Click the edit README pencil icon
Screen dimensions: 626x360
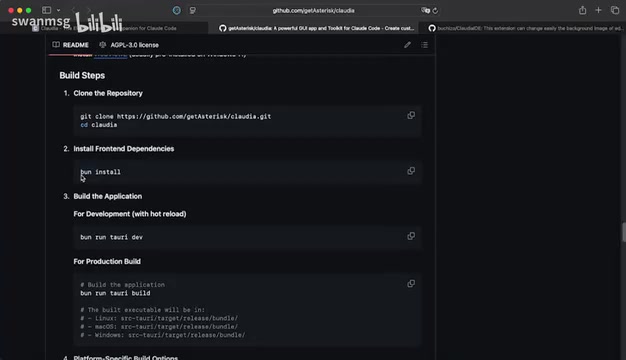coord(407,45)
